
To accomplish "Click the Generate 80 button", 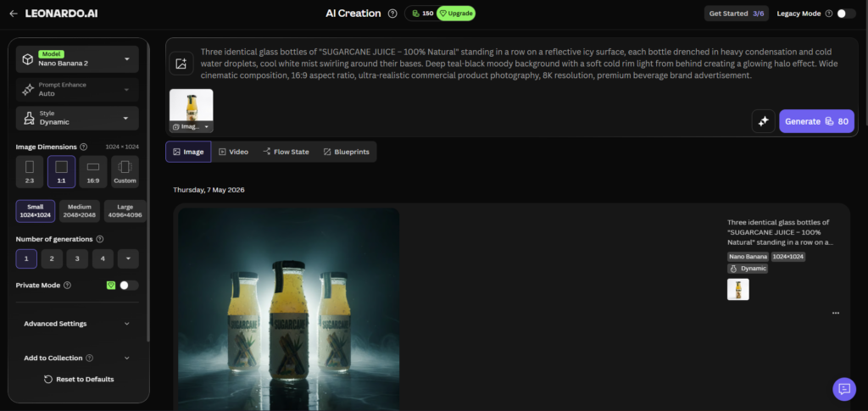I will 816,121.
